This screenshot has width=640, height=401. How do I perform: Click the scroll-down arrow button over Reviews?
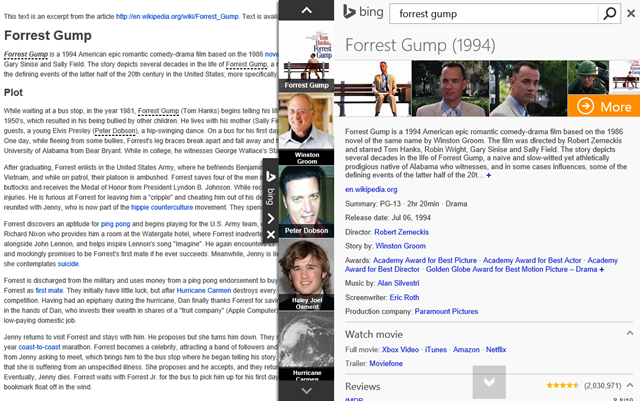pyautogui.click(x=489, y=382)
